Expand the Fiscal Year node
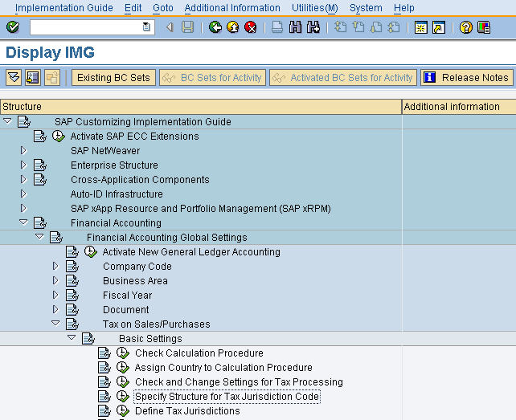This screenshot has width=516, height=420. (x=55, y=295)
